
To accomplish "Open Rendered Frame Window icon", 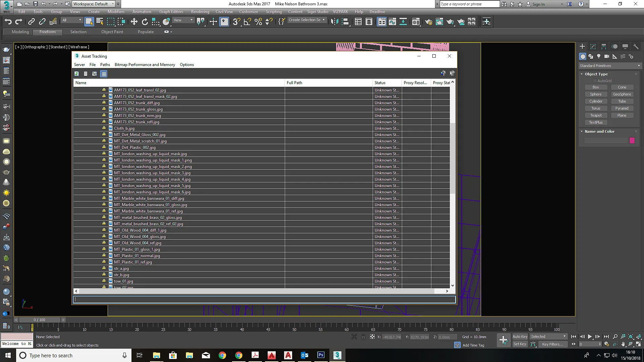I will (x=439, y=22).
